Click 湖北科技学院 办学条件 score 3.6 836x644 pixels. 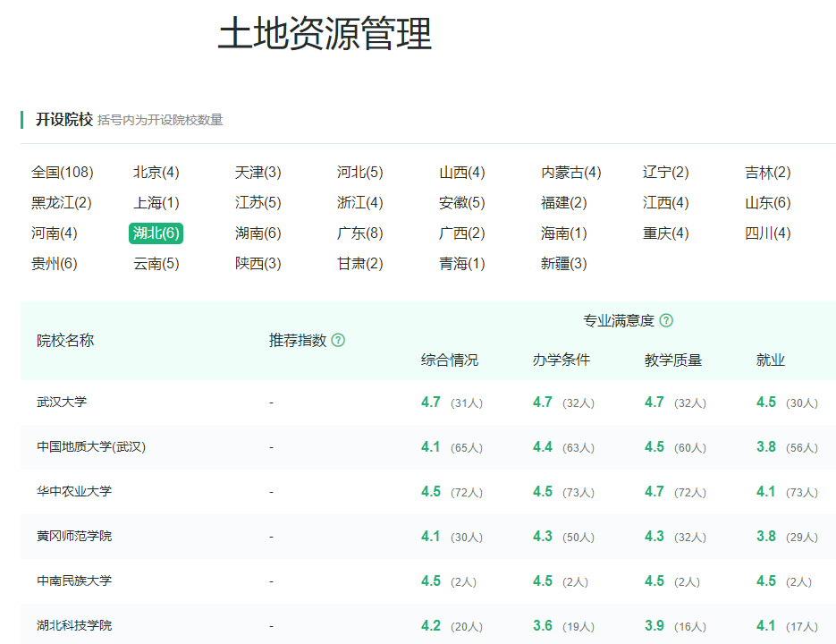[543, 625]
